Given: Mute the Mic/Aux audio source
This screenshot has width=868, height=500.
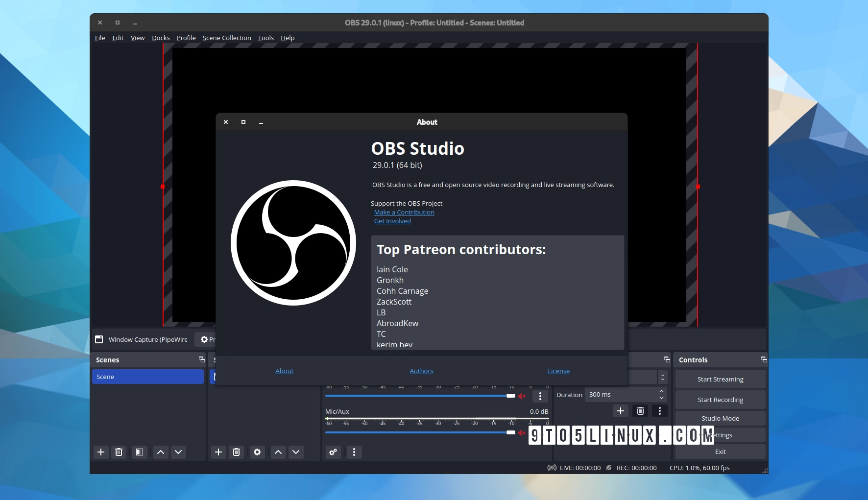Looking at the screenshot, I should coord(522,433).
